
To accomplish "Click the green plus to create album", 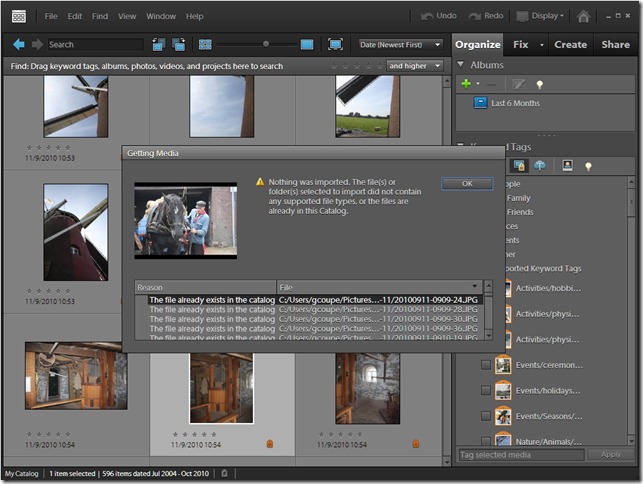I will pyautogui.click(x=466, y=84).
